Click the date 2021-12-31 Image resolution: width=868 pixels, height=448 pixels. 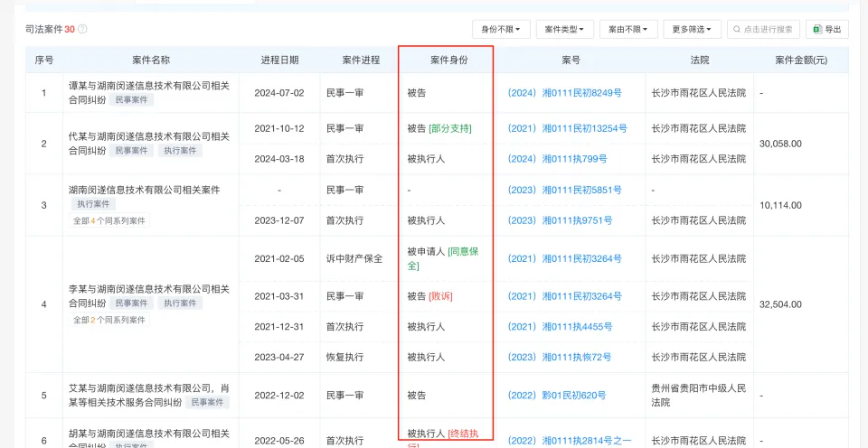pyautogui.click(x=279, y=326)
